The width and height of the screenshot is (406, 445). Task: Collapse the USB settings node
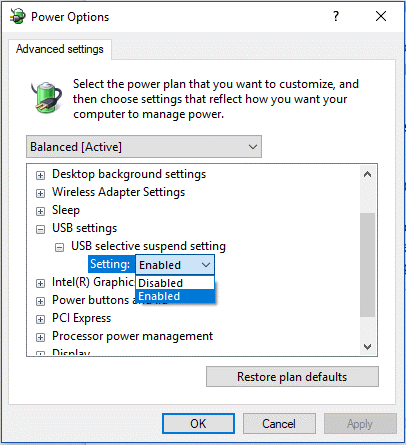pyautogui.click(x=40, y=229)
